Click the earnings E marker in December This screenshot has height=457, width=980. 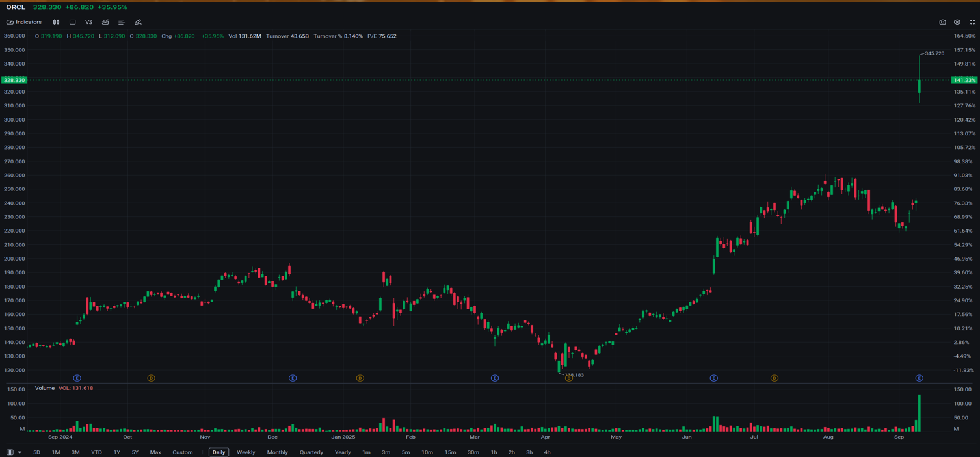[x=293, y=378]
